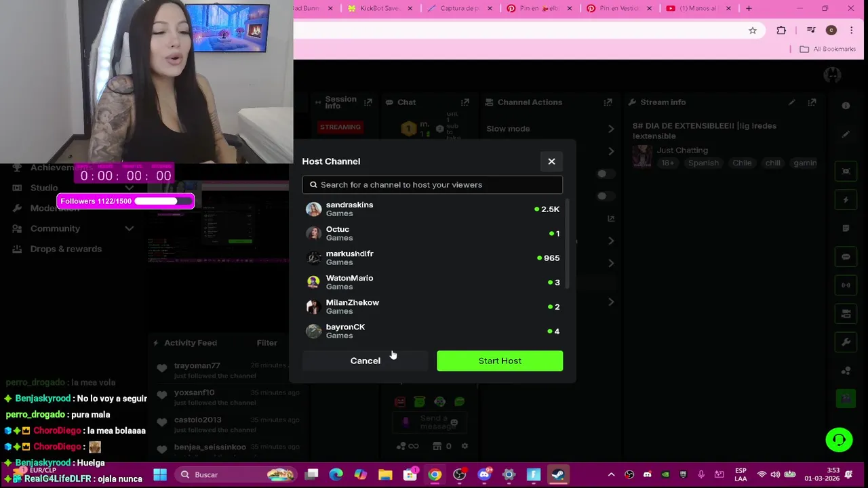Open the browser extensions puzzle icon

click(x=781, y=30)
